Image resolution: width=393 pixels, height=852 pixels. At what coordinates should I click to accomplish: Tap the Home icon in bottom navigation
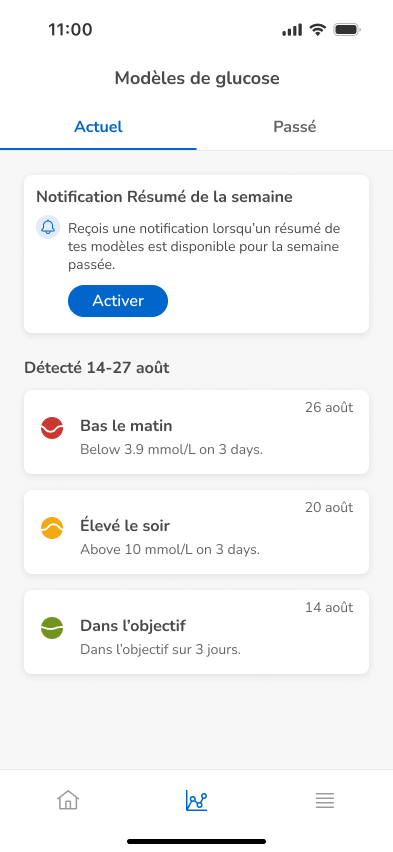pos(68,800)
